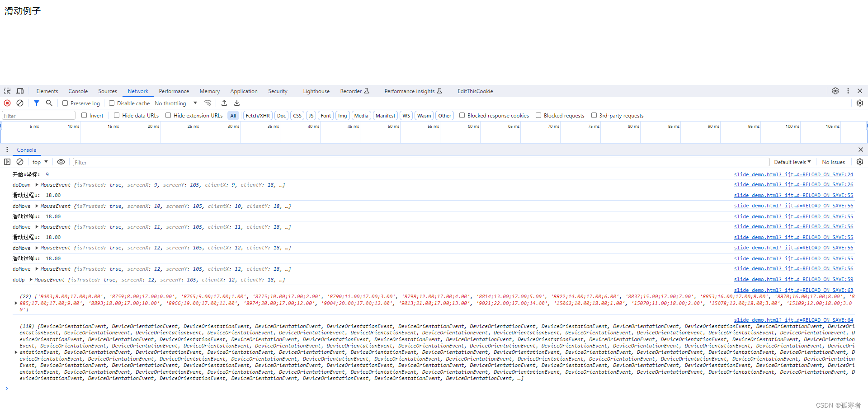
Task: Expand the 118 DeviceOrientationEvent array
Action: pyautogui.click(x=16, y=352)
